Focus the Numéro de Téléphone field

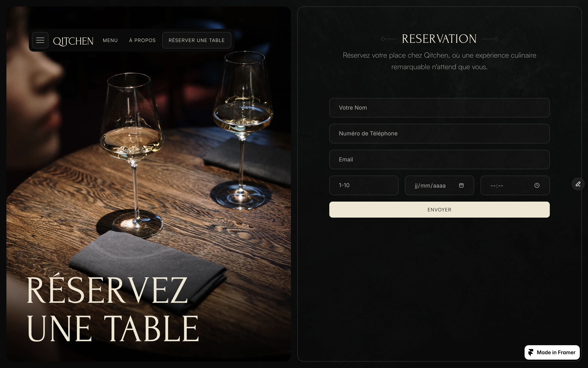(x=439, y=134)
